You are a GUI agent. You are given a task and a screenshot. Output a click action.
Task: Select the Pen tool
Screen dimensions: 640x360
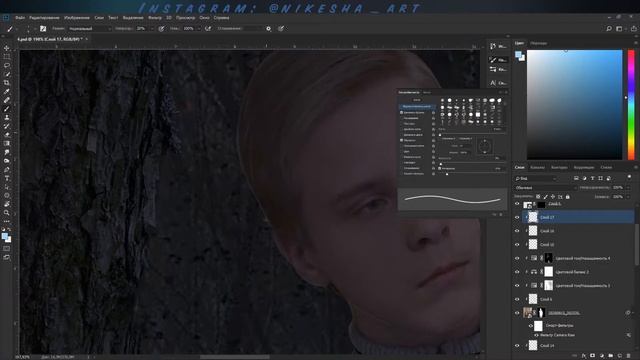7,169
